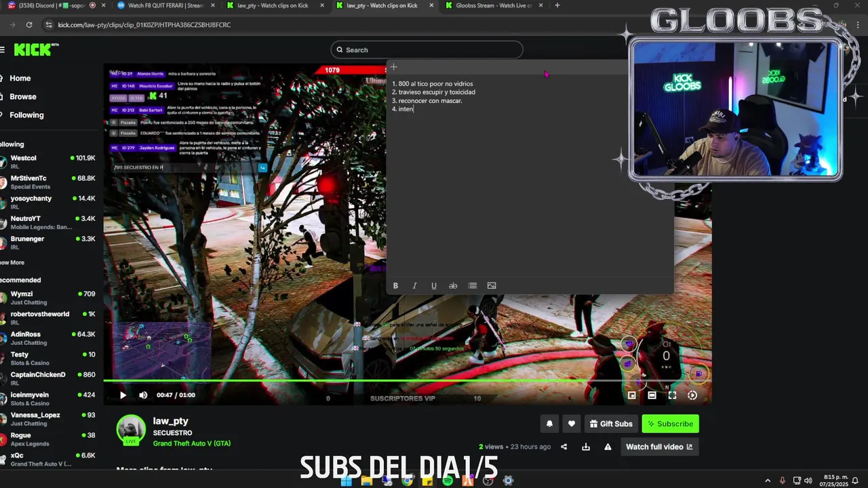Follow law_pty with the heart icon
The width and height of the screenshot is (868, 488).
coord(572,424)
